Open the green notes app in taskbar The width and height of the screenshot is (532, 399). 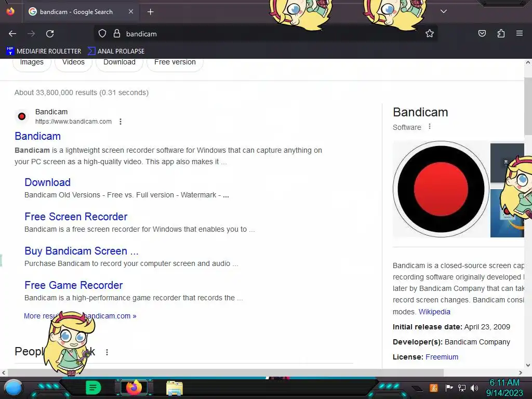(94, 388)
